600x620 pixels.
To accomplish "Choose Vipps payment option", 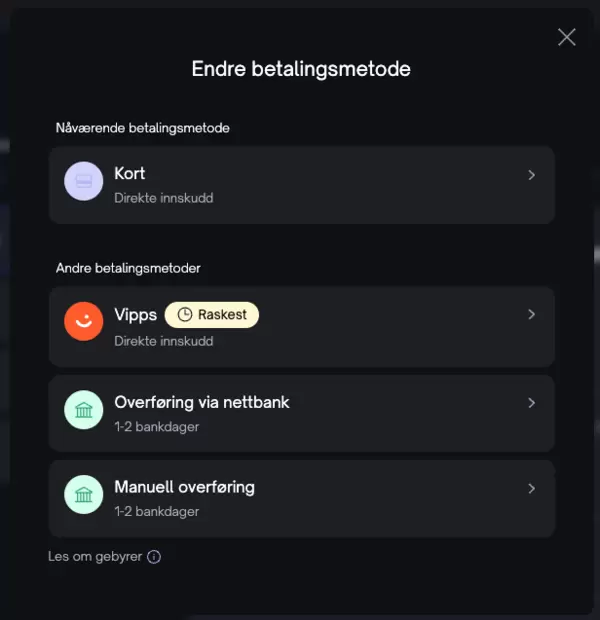I will click(x=302, y=327).
